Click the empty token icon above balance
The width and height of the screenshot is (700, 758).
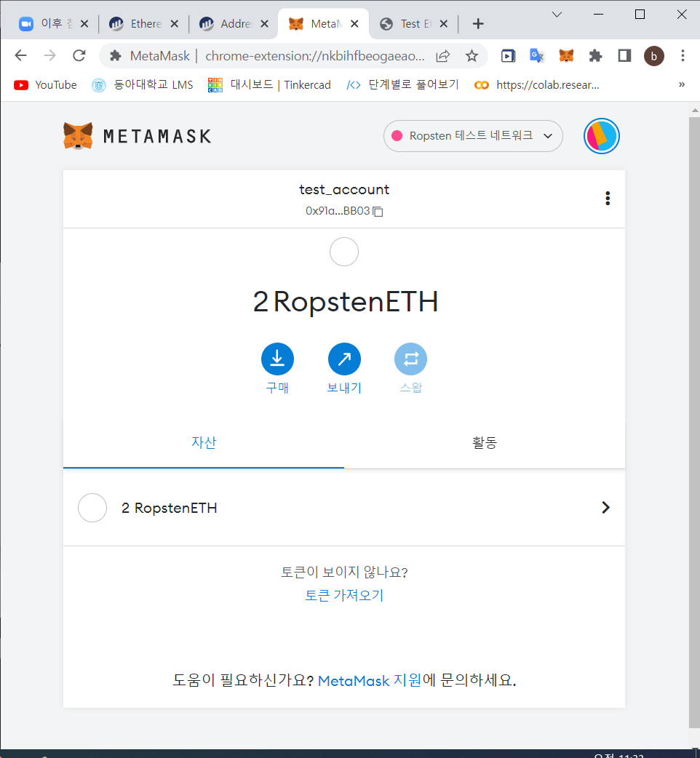pos(343,252)
